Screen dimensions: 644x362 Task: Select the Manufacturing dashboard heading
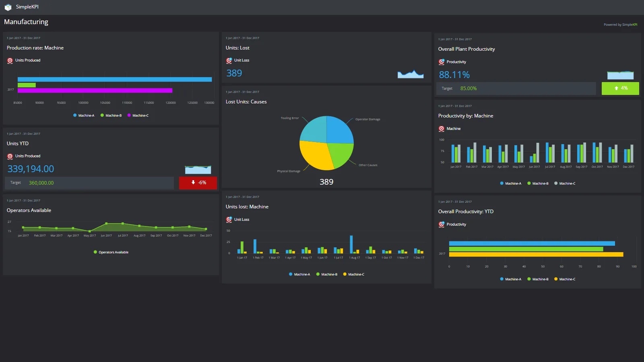point(26,22)
